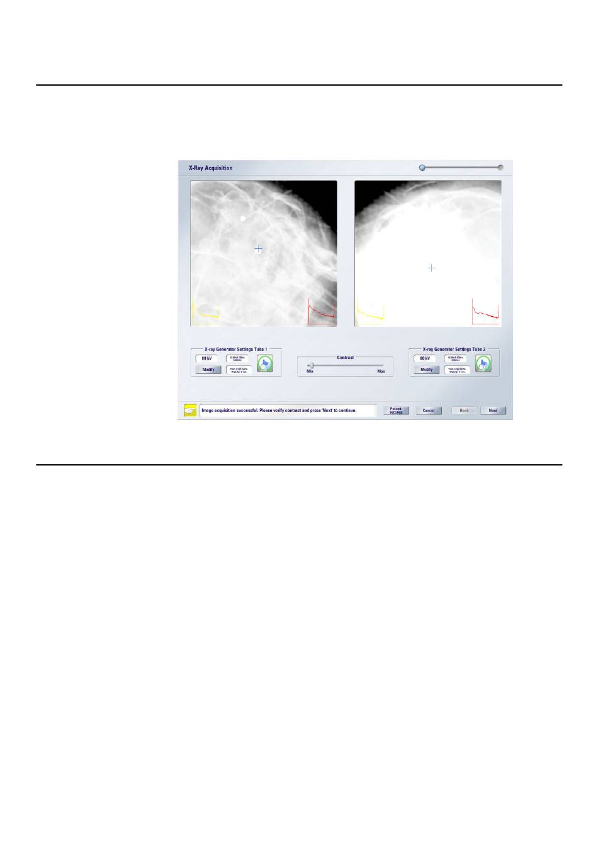Click the 'Contrast' label
This screenshot has height=868, width=598.
[346, 358]
